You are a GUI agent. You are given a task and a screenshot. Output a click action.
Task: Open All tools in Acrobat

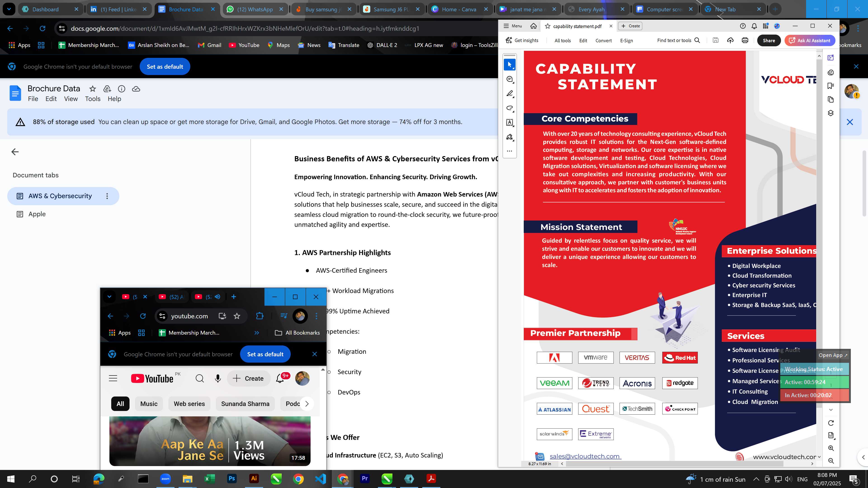[562, 40]
